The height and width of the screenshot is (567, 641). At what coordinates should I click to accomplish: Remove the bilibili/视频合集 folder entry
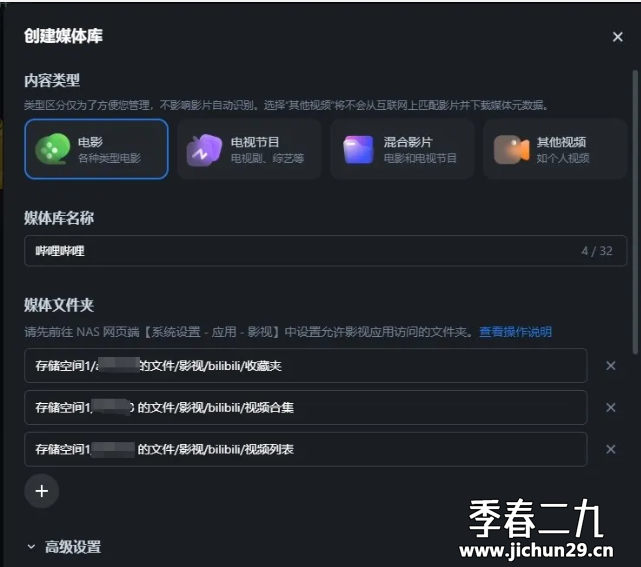pos(611,407)
